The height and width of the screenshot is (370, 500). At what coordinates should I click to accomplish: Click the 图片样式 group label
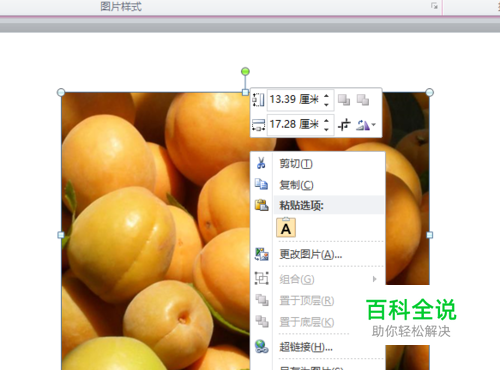pos(121,6)
